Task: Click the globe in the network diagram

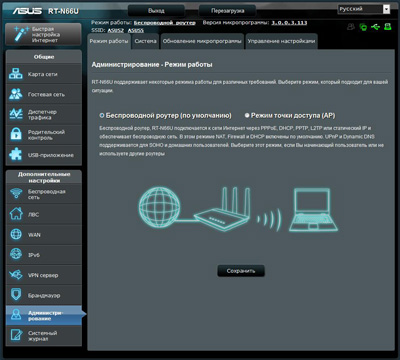Action: click(159, 207)
